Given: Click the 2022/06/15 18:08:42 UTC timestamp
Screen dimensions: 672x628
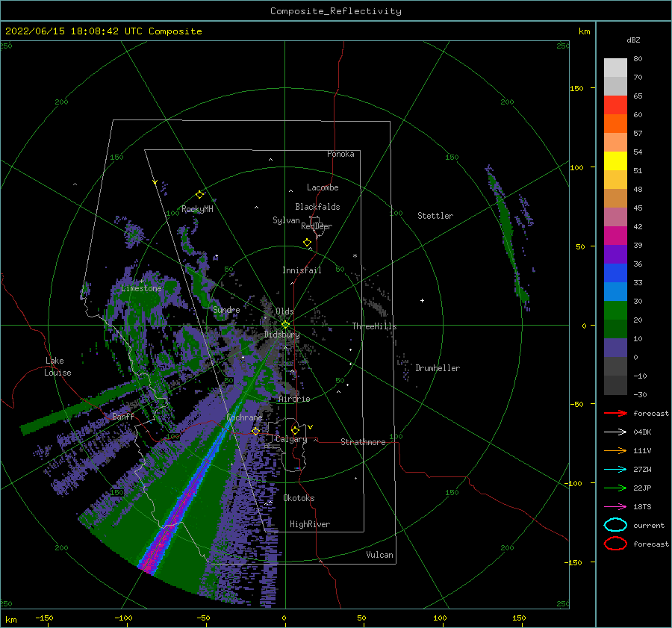Looking at the screenshot, I should pos(103,31).
